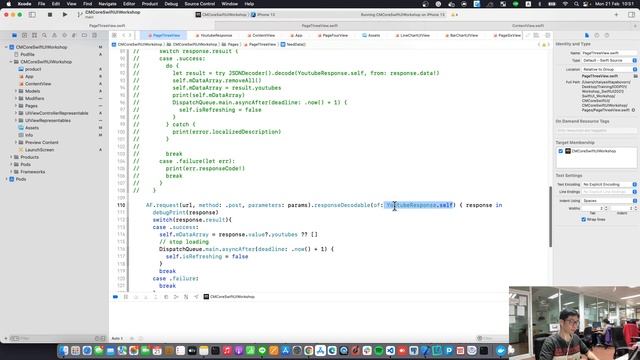Open Finder from the Dock
This screenshot has height=360, width=640.
tap(64, 351)
